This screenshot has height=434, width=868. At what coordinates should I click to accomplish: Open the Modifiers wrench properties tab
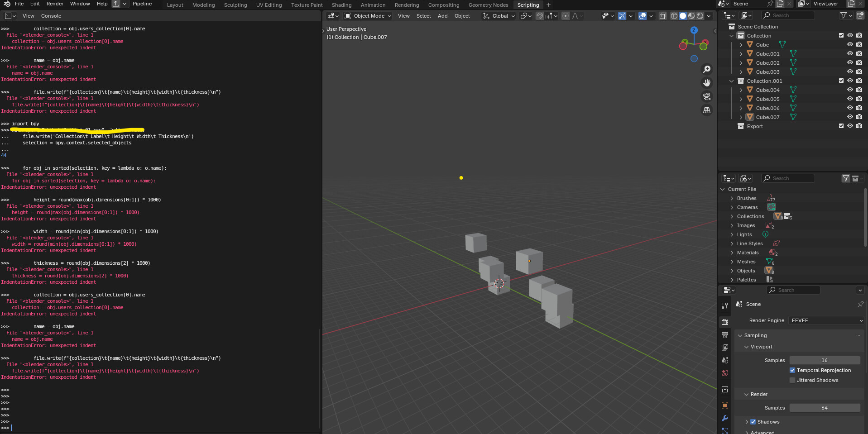point(725,418)
